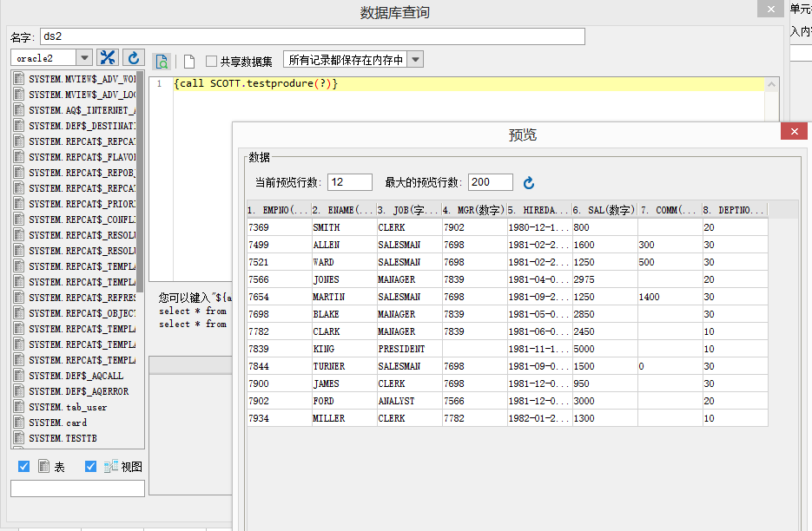This screenshot has width=812, height=531.
Task: Refresh the oracle2 table list
Action: coord(134,57)
